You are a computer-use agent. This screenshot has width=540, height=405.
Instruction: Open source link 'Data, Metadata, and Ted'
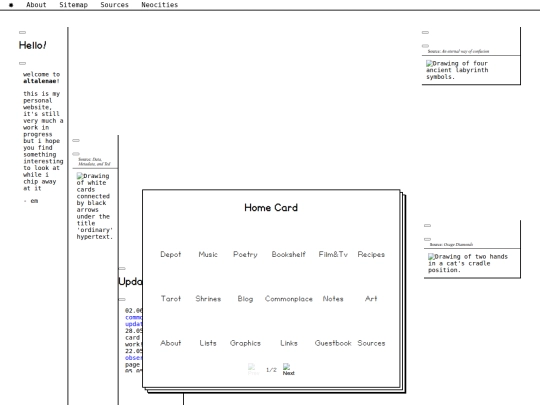[94, 162]
